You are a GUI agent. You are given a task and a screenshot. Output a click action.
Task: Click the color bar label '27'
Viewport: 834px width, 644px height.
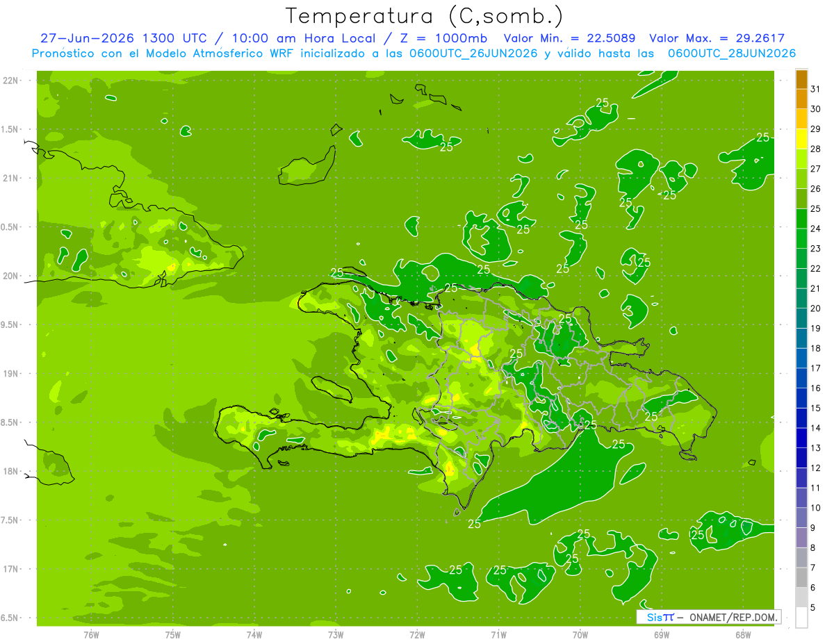[x=816, y=169]
